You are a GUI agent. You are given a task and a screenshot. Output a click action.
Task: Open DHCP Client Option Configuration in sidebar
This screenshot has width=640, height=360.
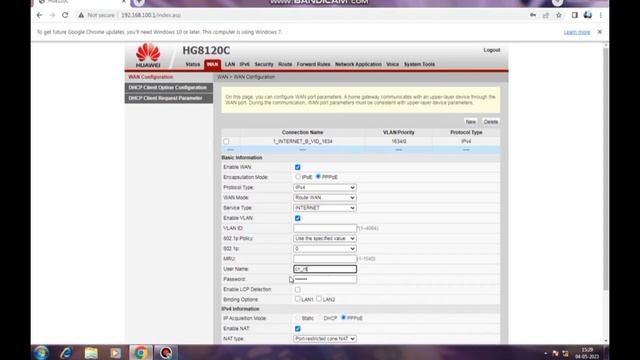(169, 87)
